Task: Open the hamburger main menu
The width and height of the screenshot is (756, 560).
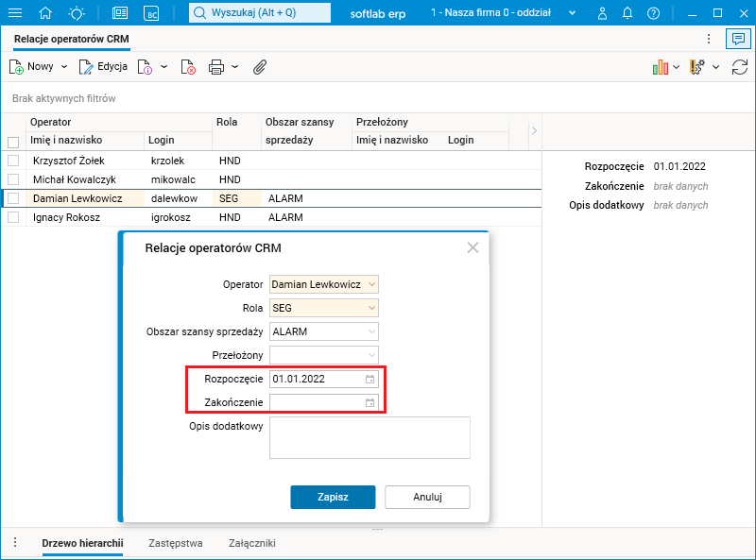Action: [15, 13]
